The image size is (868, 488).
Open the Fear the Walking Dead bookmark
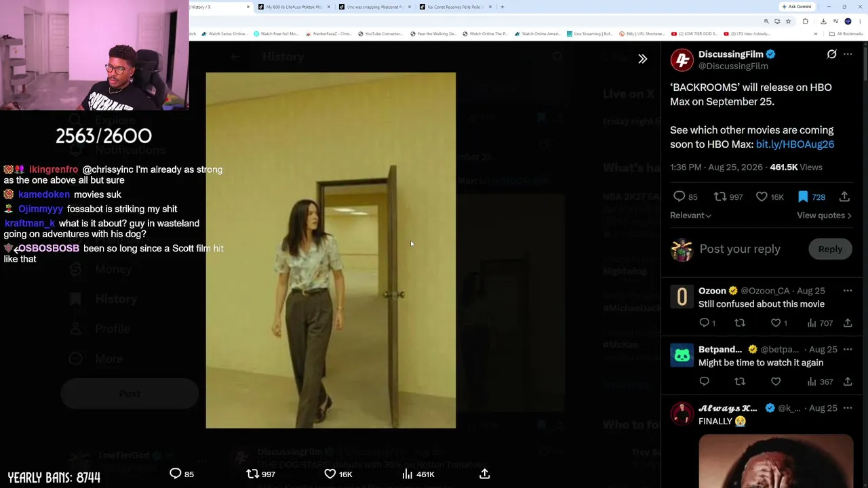(x=432, y=34)
